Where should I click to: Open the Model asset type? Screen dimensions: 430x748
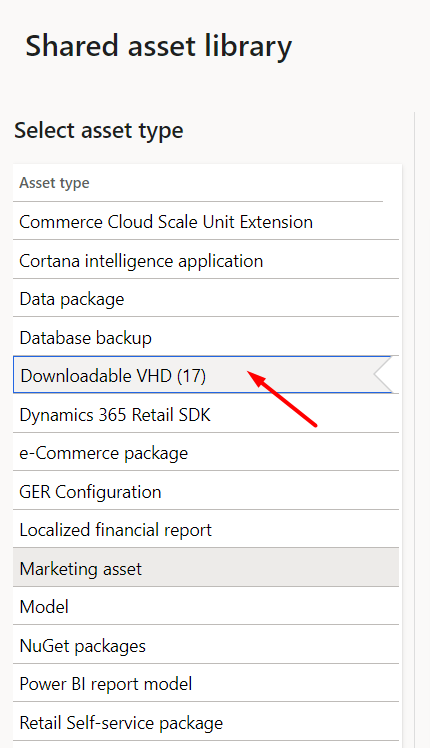pyautogui.click(x=206, y=606)
